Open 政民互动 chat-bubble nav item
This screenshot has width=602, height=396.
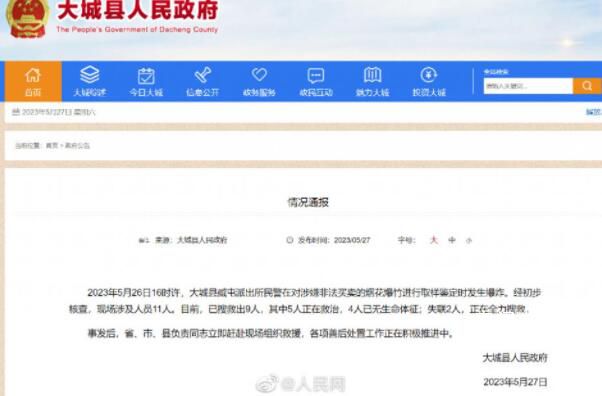coord(316,81)
